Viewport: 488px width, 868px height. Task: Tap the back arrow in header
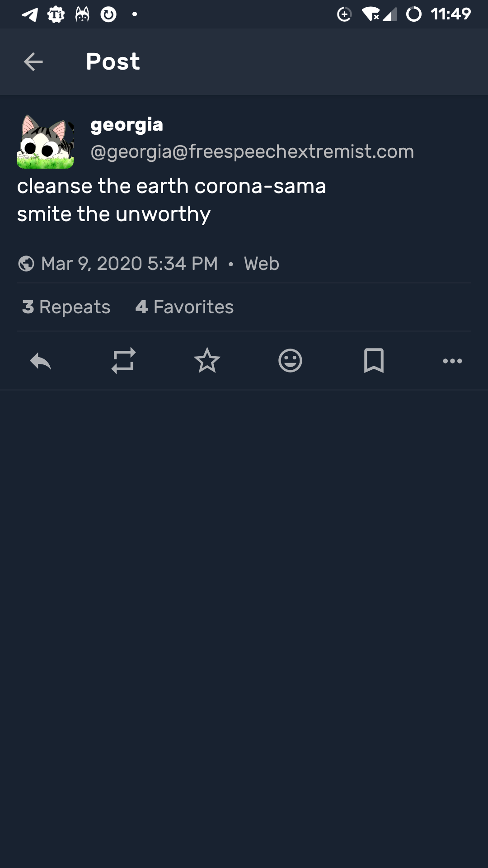tap(33, 62)
